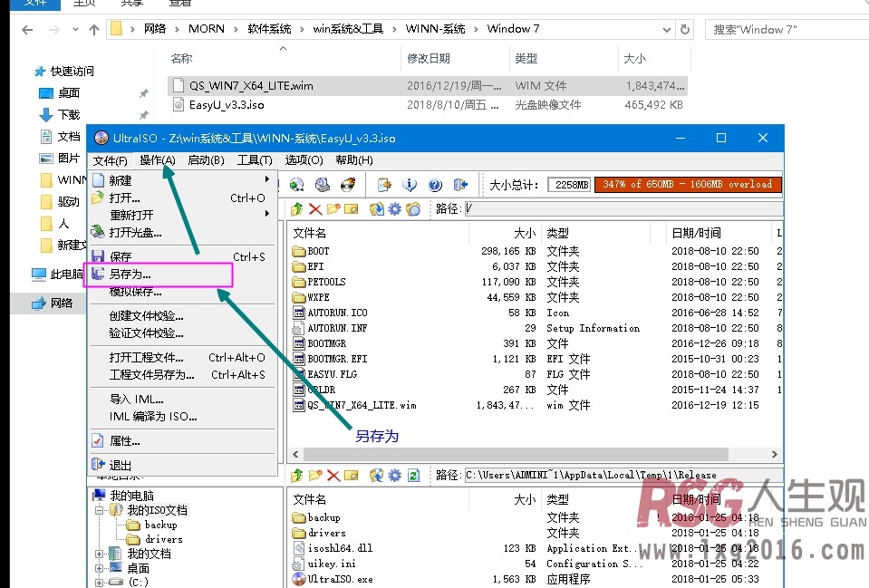The image size is (869, 588).
Task: Click Explorer's Back arrow button
Action: (x=27, y=30)
